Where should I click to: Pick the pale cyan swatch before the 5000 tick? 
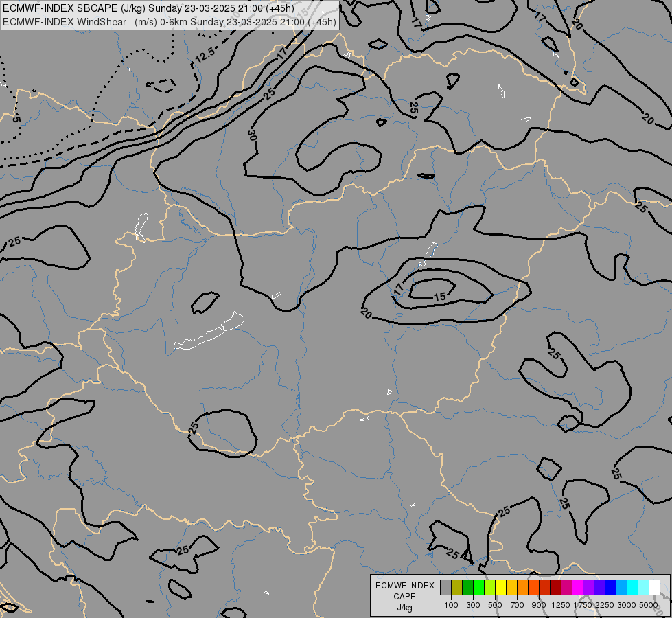pyautogui.click(x=644, y=587)
